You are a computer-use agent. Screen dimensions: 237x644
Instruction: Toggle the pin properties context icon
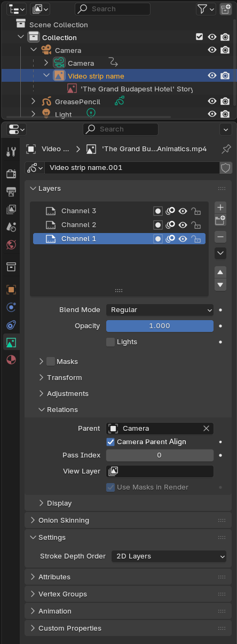226,149
